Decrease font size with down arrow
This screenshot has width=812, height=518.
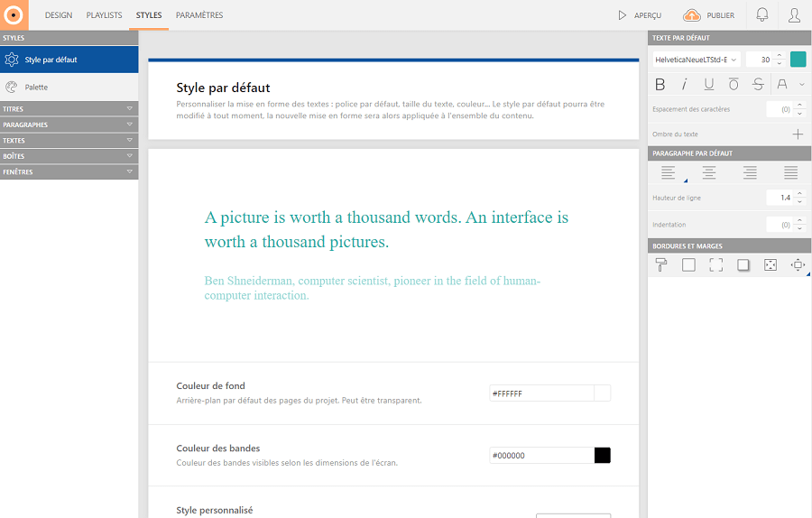(780, 63)
